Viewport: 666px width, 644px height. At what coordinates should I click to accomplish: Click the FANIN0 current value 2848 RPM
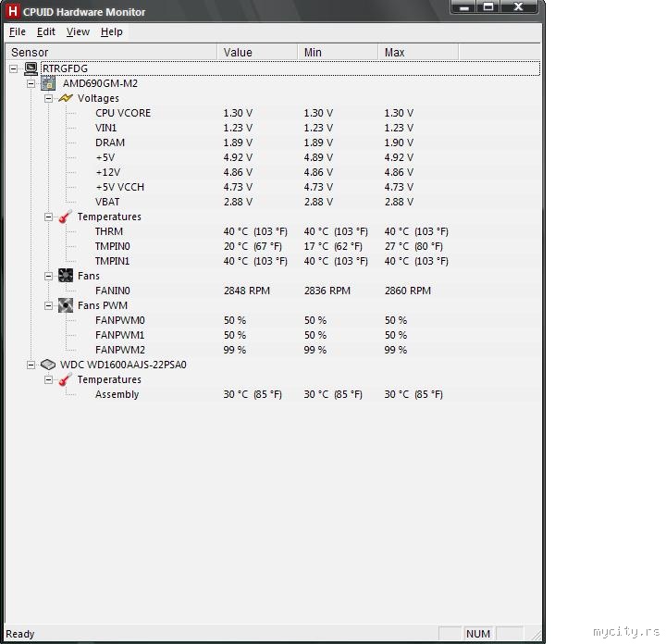pyautogui.click(x=247, y=291)
